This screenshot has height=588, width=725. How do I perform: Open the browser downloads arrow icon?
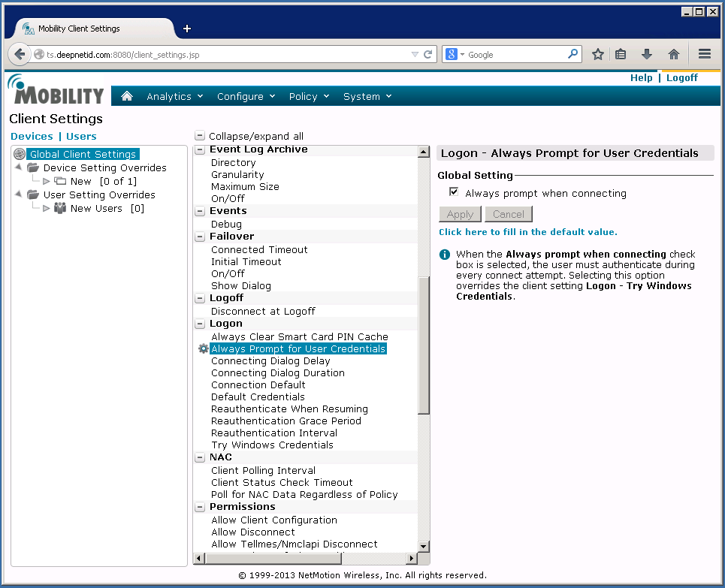tap(646, 54)
